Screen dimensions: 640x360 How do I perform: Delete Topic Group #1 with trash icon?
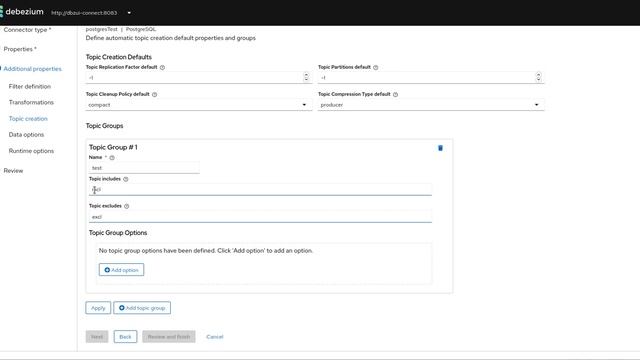click(x=440, y=148)
